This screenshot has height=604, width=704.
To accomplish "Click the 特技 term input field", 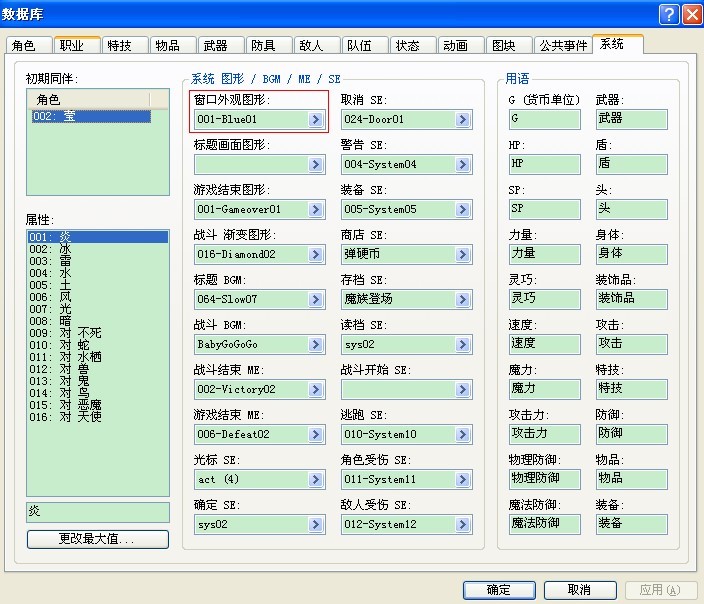I will [x=632, y=389].
